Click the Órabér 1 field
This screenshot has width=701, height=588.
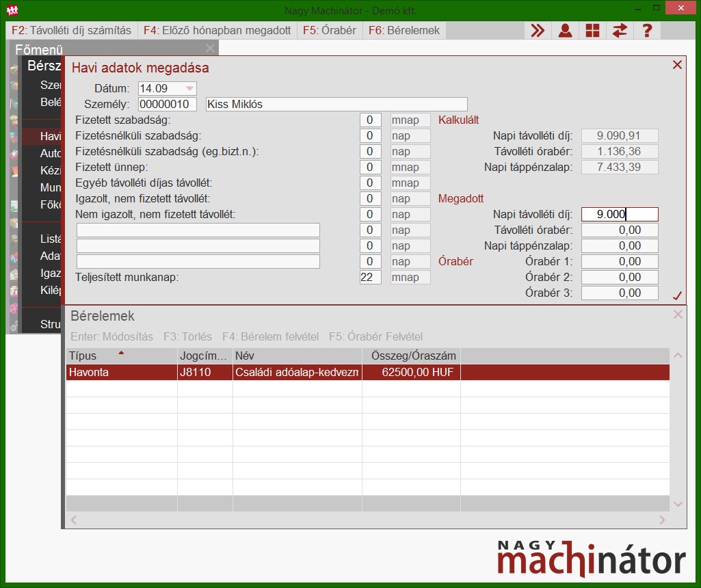click(620, 261)
